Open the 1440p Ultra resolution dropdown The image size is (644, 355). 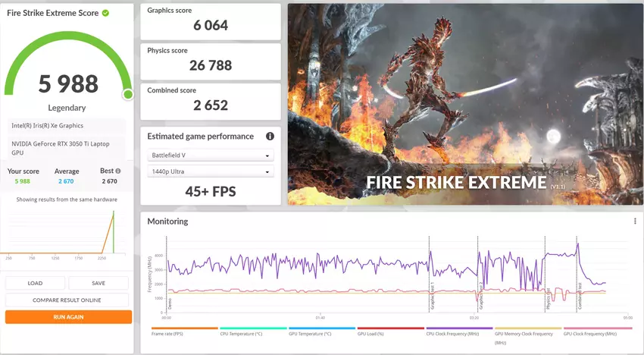[x=210, y=172]
